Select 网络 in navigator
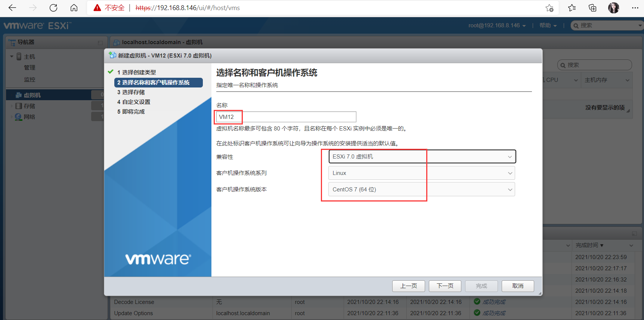This screenshot has width=644, height=320. point(30,117)
